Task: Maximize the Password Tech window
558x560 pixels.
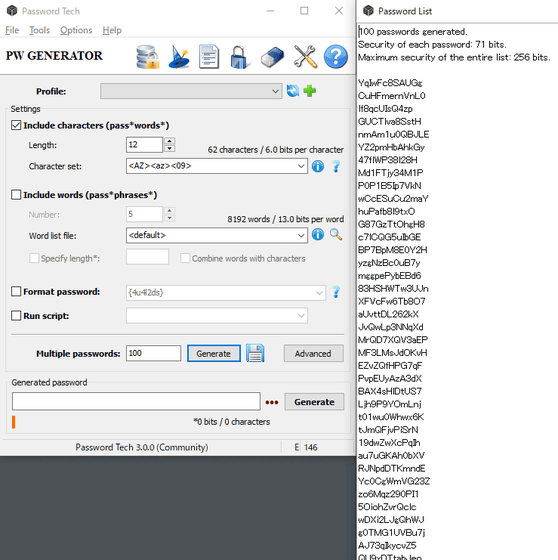Action: pyautogui.click(x=304, y=11)
